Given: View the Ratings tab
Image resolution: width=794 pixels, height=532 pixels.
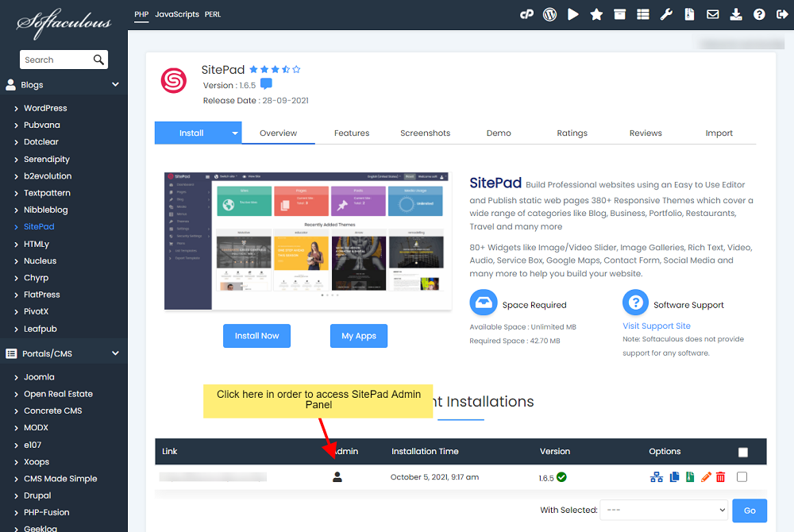Looking at the screenshot, I should pos(572,133).
